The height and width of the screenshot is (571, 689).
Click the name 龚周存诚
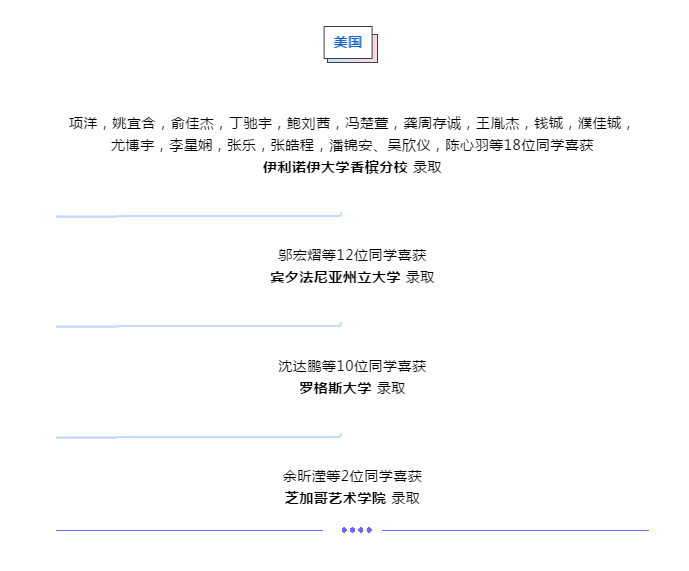coord(432,124)
